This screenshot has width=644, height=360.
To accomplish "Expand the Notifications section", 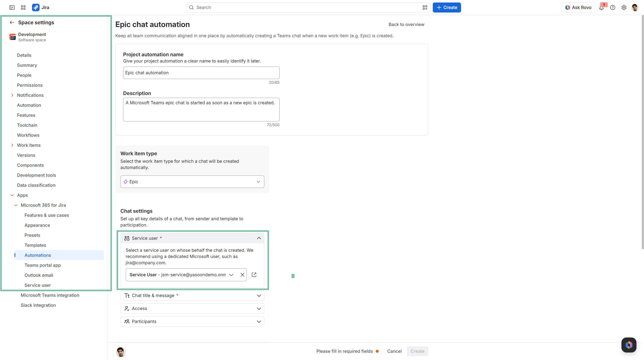I will coord(12,95).
